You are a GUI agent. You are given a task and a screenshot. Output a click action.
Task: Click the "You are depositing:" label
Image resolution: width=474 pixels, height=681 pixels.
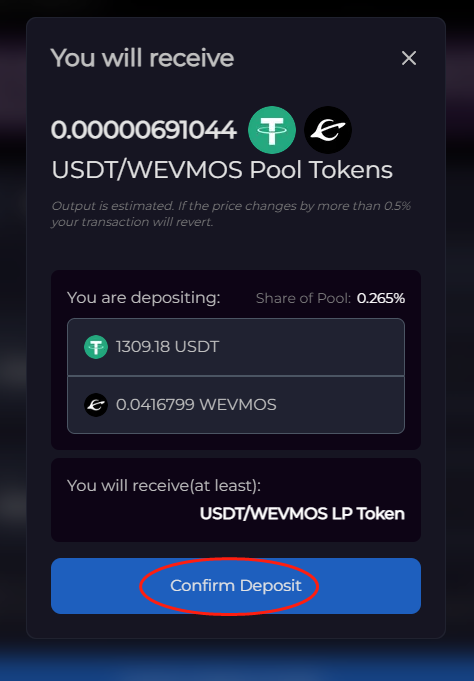coord(144,298)
